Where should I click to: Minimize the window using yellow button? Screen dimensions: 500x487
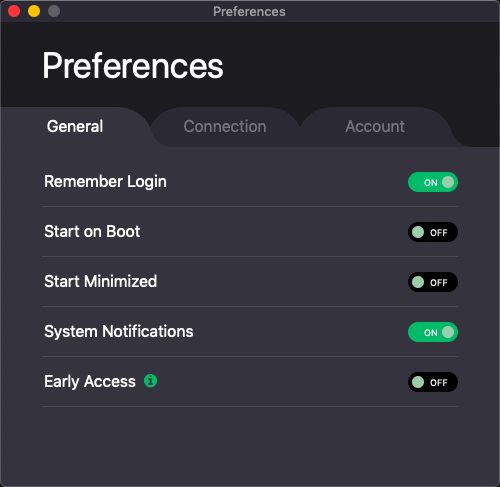[34, 11]
